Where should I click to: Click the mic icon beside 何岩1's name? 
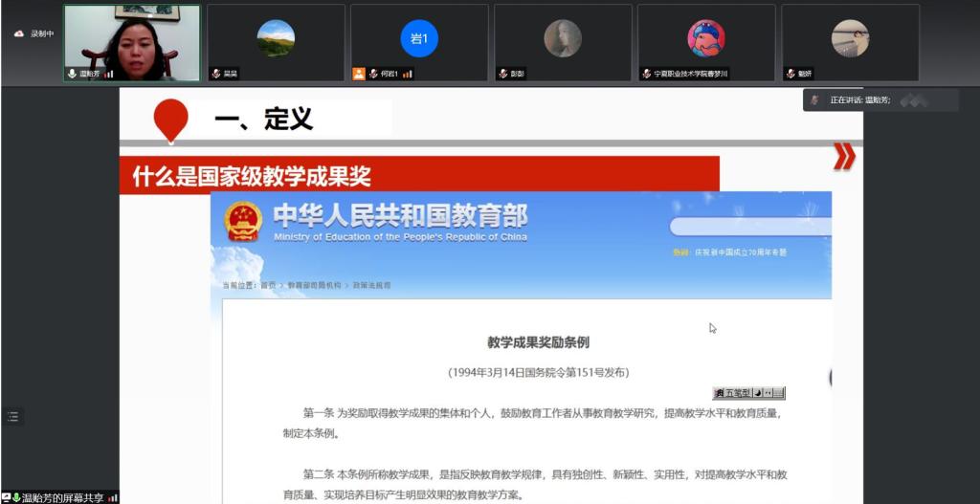[373, 74]
